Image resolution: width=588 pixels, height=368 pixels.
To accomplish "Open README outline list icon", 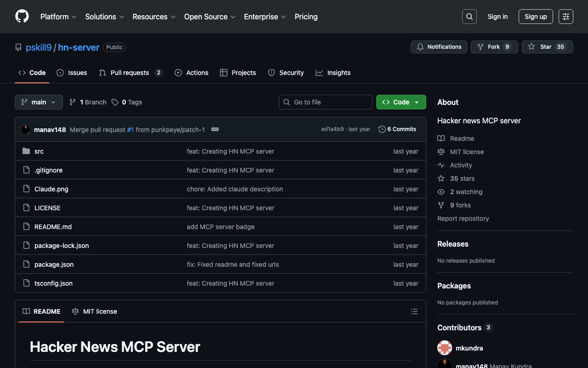I will click(x=414, y=311).
